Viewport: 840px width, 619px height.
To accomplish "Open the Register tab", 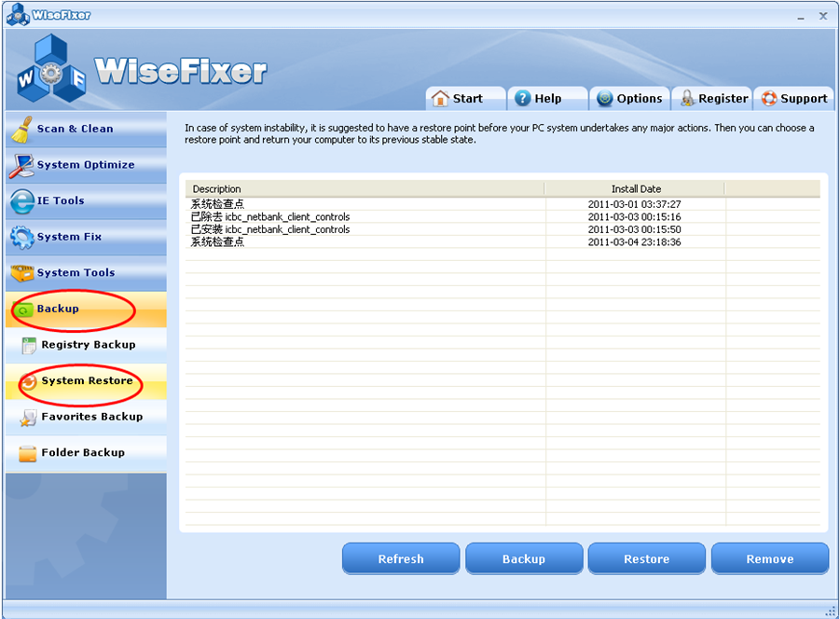I will coord(712,99).
